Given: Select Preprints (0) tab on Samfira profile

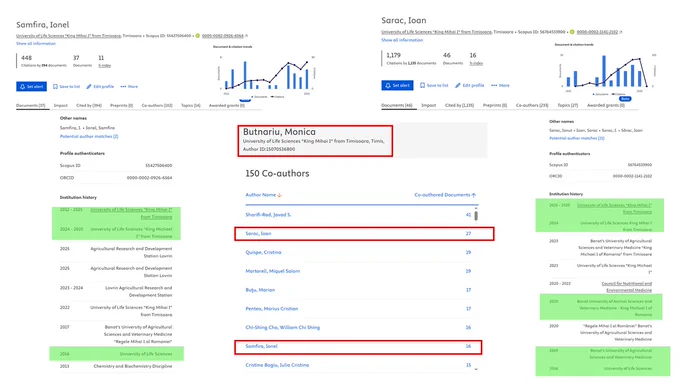Looking at the screenshot, I should point(121,105).
